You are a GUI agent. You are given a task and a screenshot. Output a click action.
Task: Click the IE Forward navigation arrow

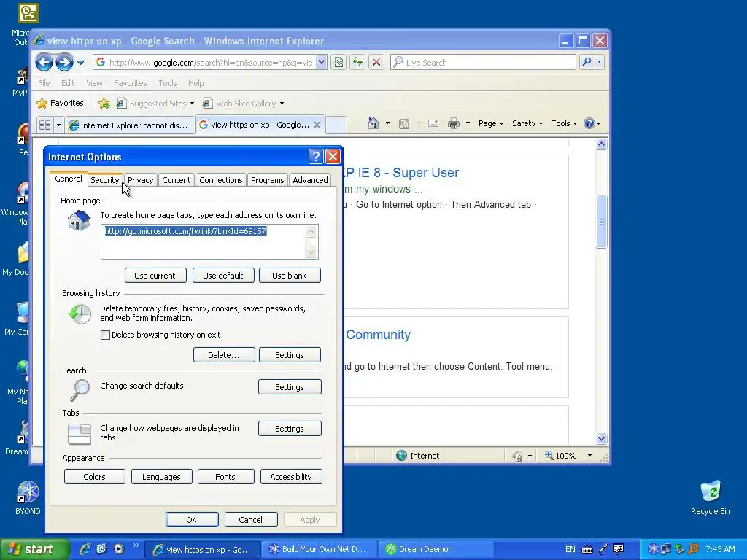(64, 63)
